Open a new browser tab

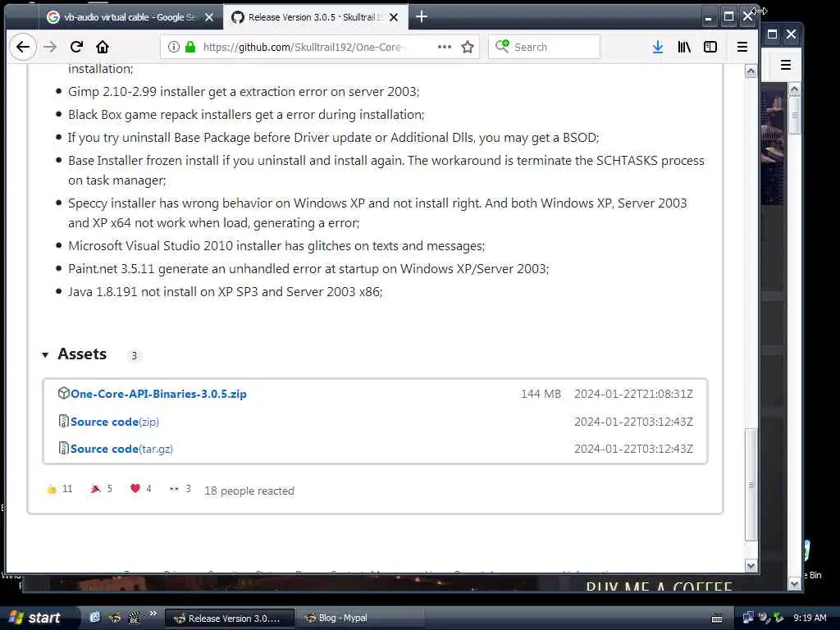(x=422, y=17)
